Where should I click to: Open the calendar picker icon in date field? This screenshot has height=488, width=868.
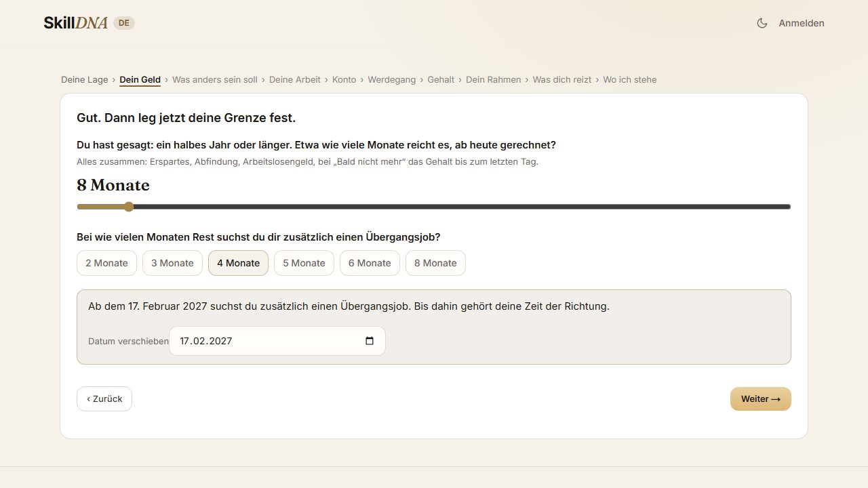click(x=370, y=341)
